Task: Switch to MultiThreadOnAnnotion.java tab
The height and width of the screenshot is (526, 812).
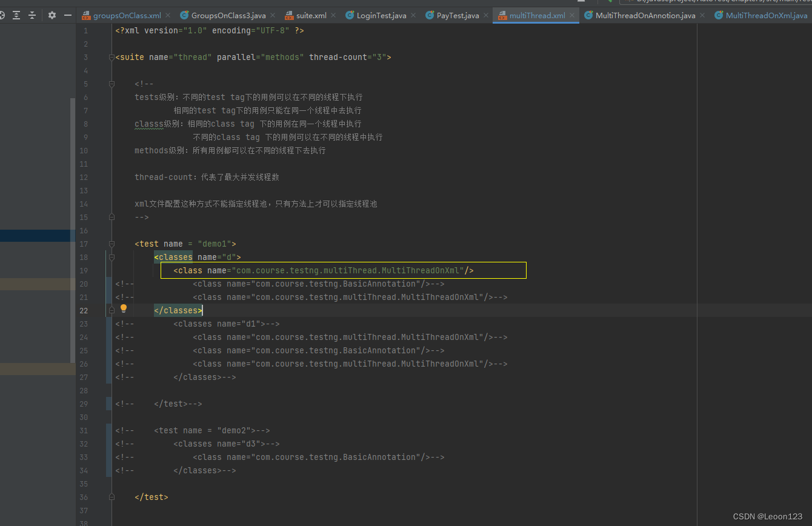Action: coord(645,16)
